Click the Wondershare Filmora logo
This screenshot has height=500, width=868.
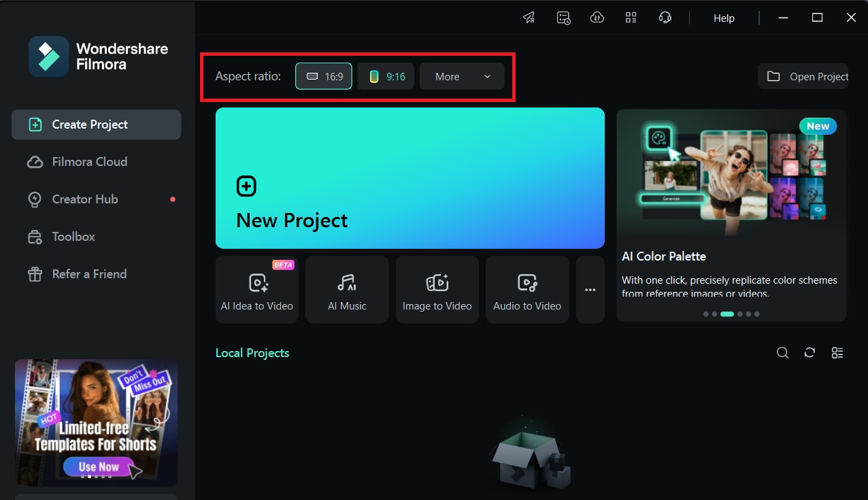pos(98,56)
